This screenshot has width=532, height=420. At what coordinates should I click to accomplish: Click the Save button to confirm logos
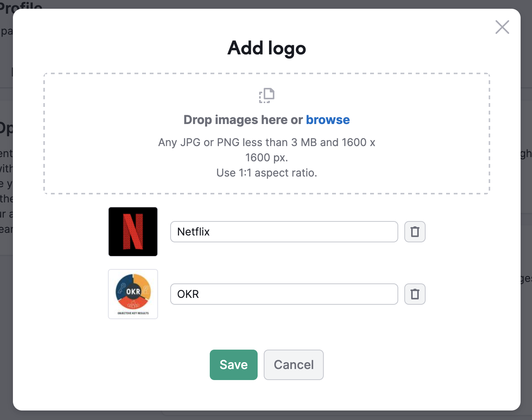(x=233, y=364)
